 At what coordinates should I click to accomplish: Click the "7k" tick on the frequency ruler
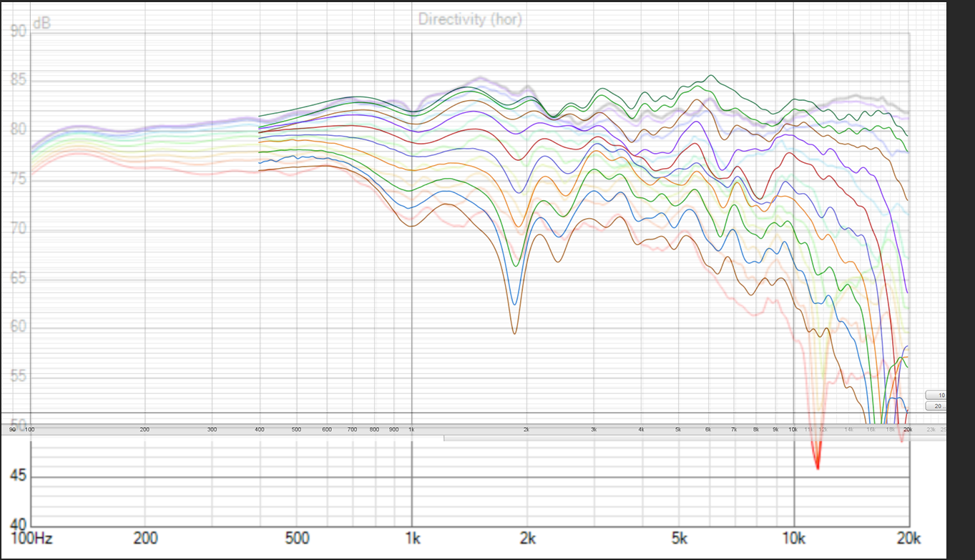coord(734,429)
